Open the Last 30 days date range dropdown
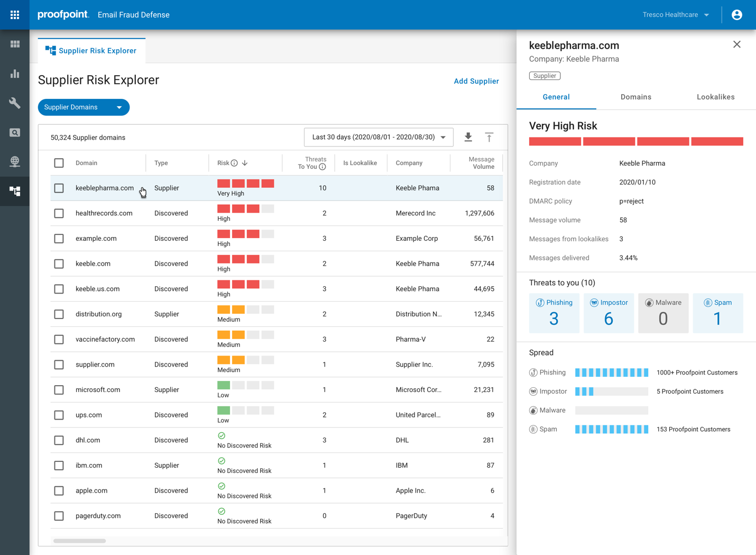The height and width of the screenshot is (555, 756). [x=379, y=138]
